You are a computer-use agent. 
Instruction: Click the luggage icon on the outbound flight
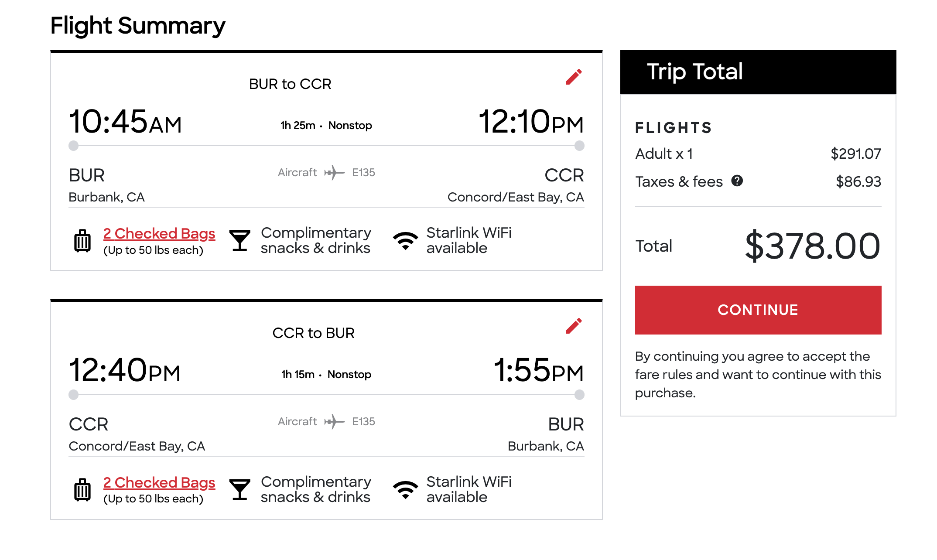pyautogui.click(x=82, y=241)
